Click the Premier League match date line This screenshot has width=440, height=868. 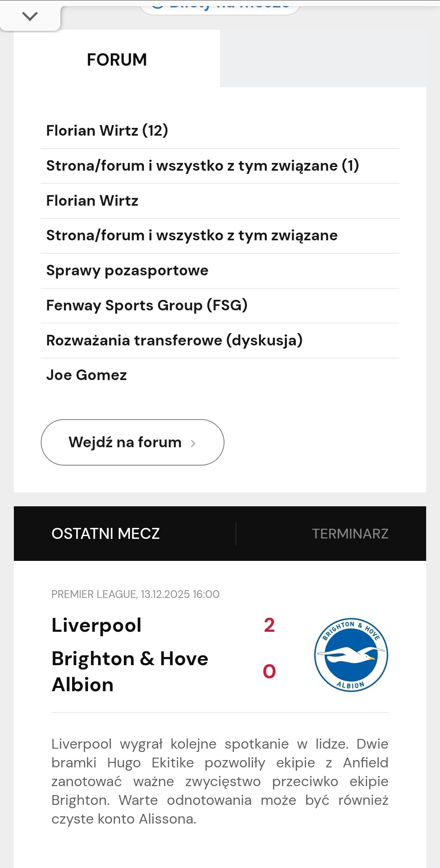coord(135,594)
